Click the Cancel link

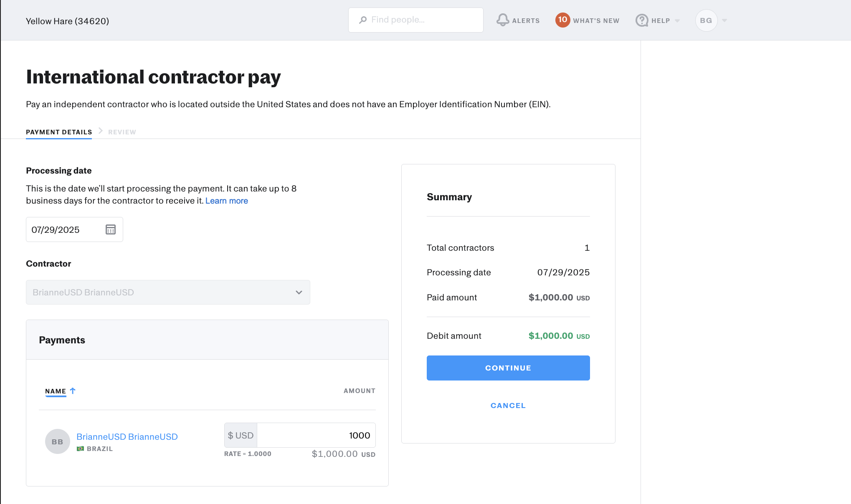[x=508, y=406]
